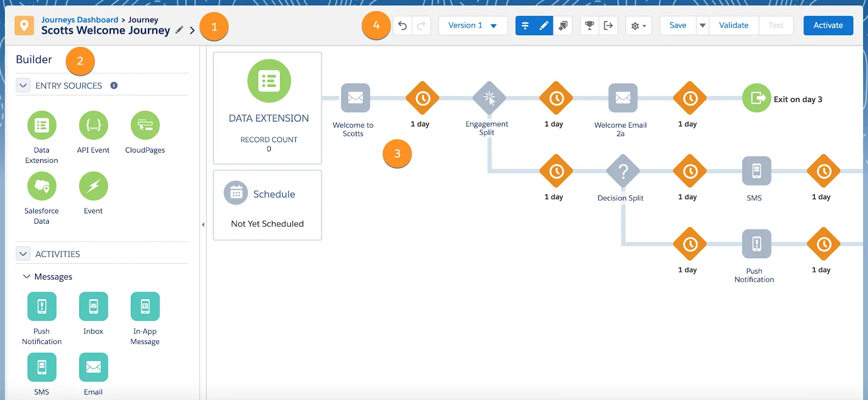
Task: Select the Push Notification activity in Messages
Action: point(42,307)
